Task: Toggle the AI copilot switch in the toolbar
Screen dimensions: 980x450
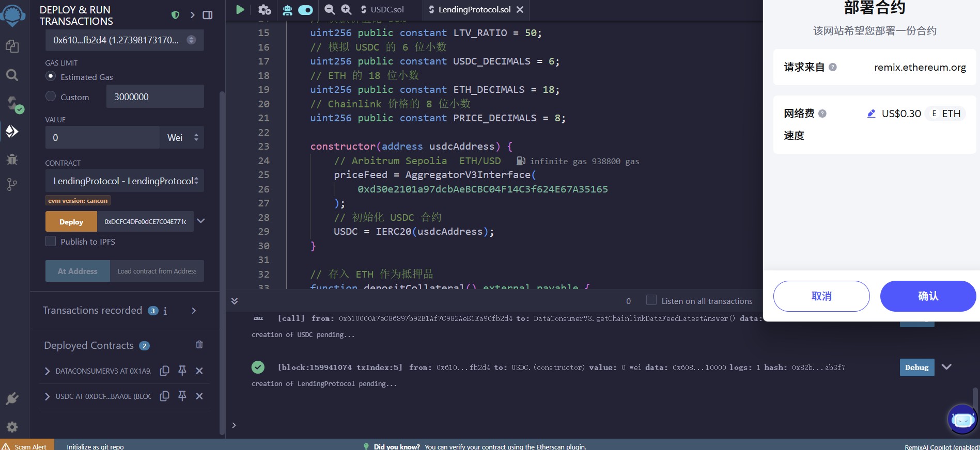Action: 305,10
